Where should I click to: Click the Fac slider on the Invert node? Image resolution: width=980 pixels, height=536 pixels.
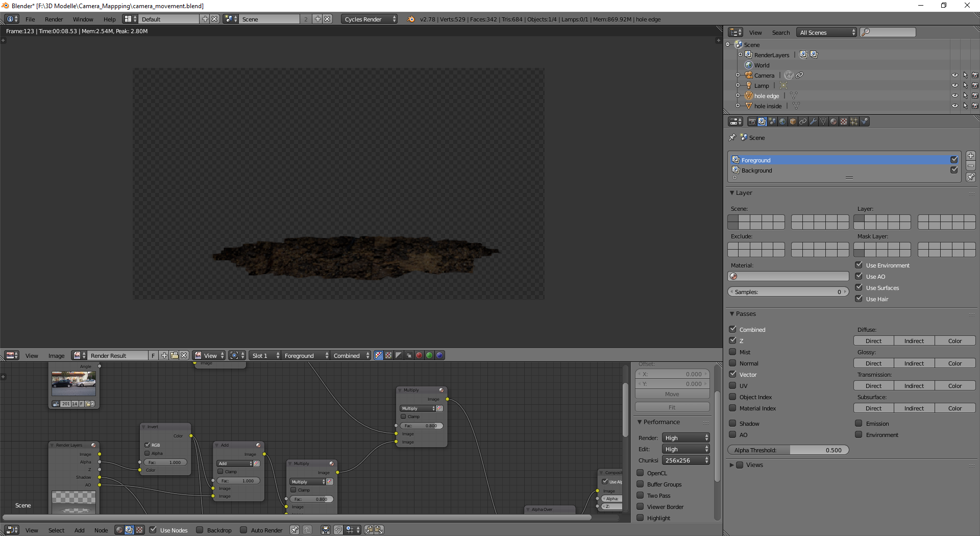point(165,462)
